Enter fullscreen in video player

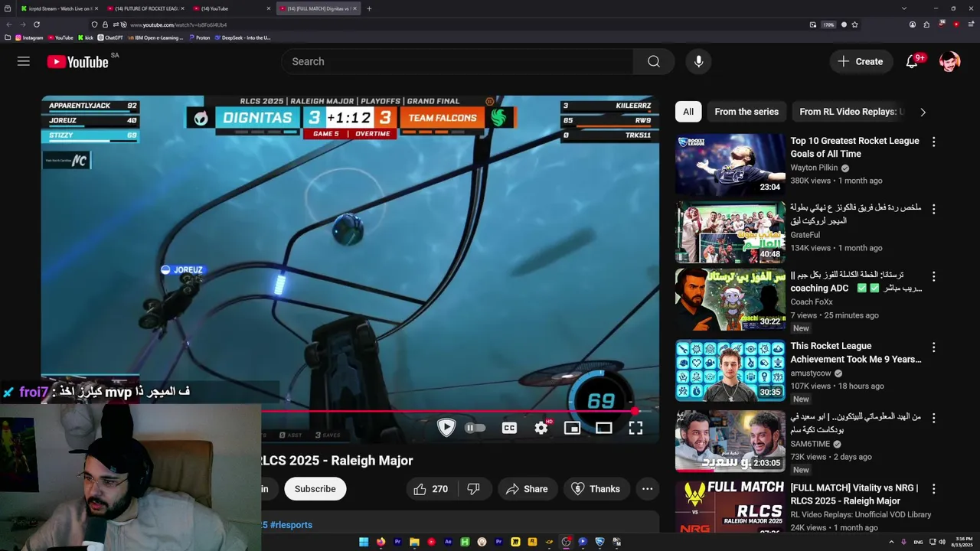[x=635, y=428]
